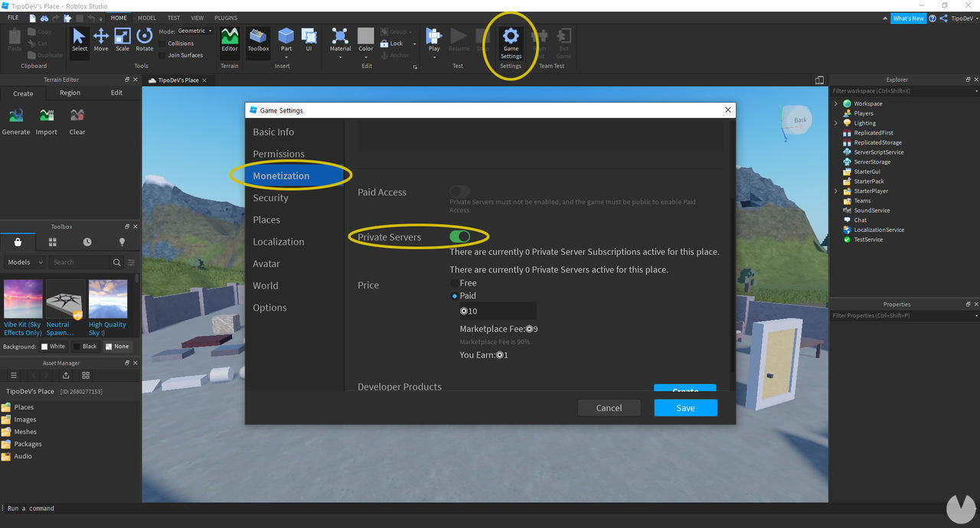Select the Paid price option

[455, 295]
